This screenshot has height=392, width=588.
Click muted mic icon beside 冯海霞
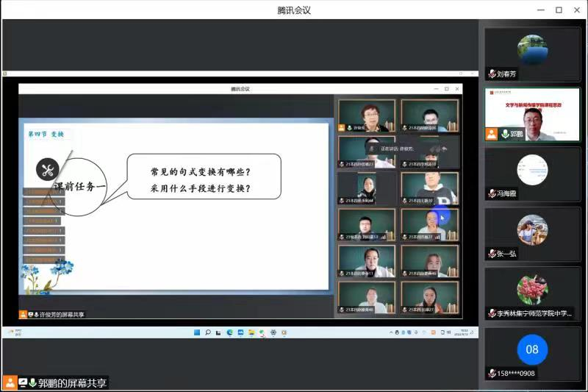click(x=492, y=193)
